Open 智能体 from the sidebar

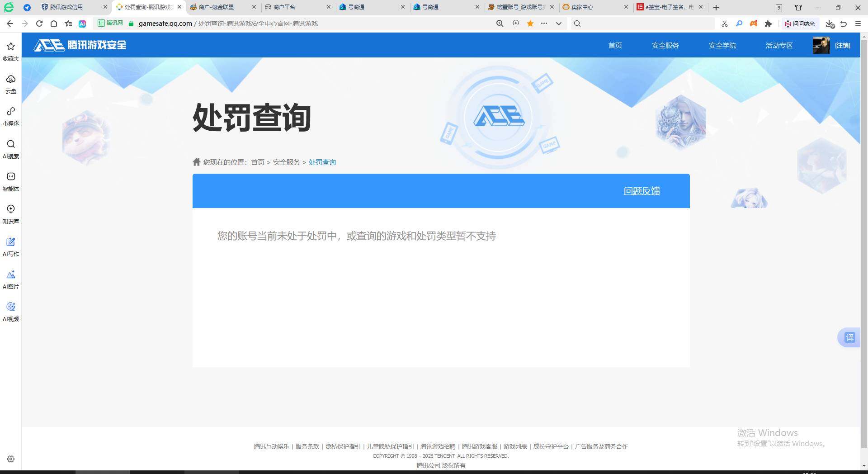10,181
